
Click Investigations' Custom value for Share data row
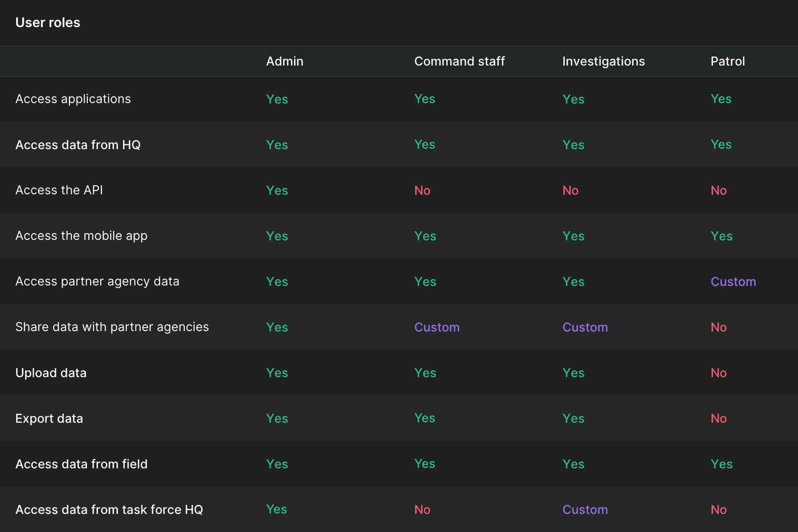[x=585, y=327]
